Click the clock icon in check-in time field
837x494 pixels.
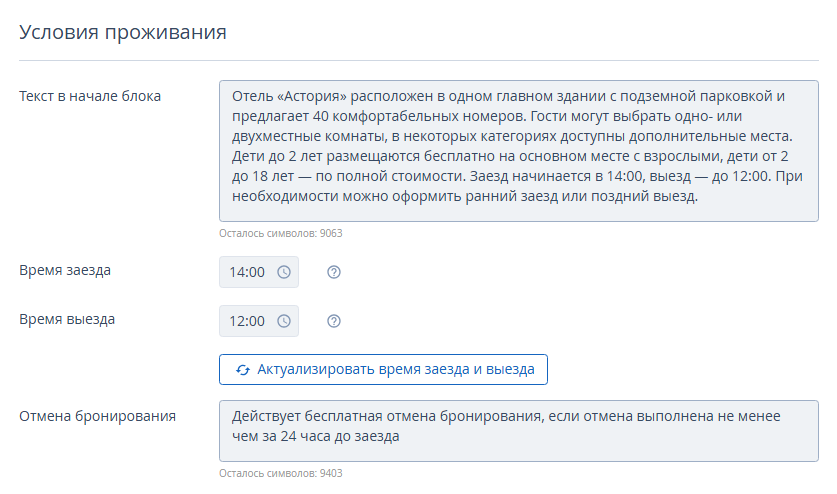284,272
